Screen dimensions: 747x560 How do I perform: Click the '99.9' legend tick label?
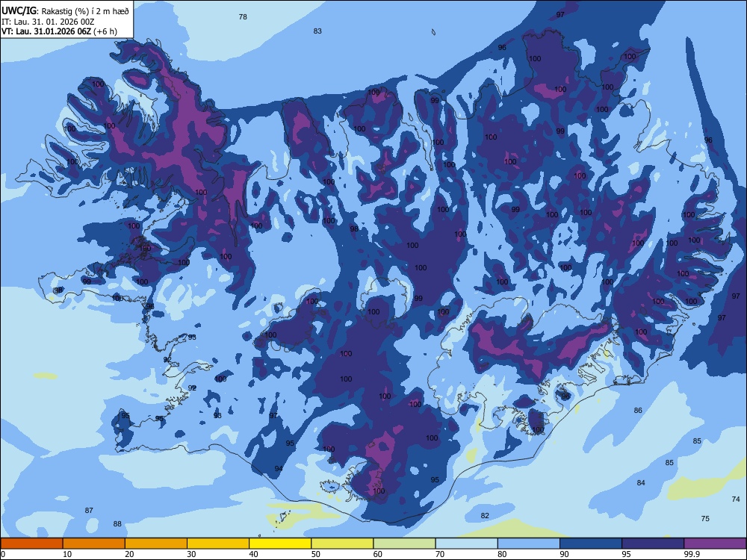pos(692,554)
